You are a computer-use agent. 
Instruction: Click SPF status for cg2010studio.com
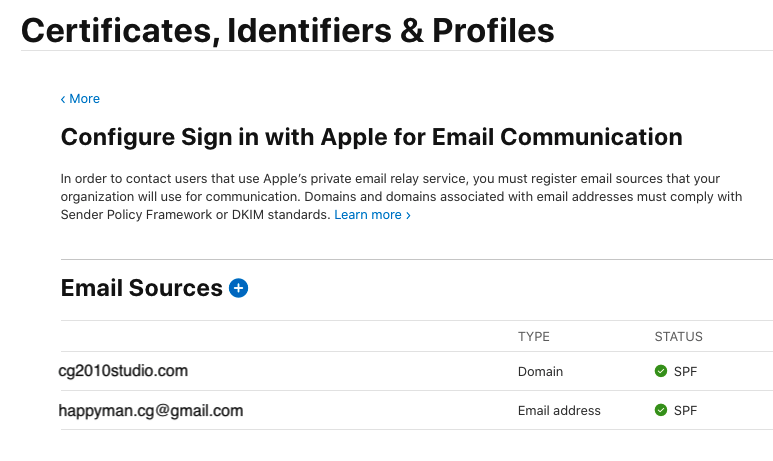tap(685, 371)
